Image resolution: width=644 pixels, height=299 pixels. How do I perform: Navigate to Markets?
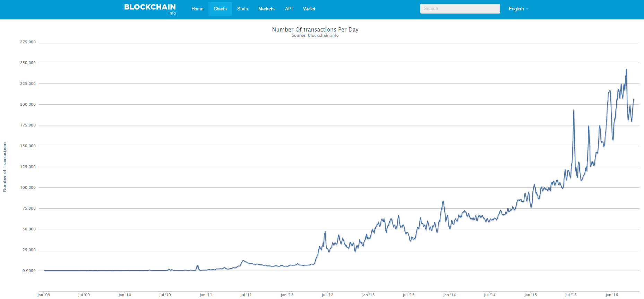(266, 9)
